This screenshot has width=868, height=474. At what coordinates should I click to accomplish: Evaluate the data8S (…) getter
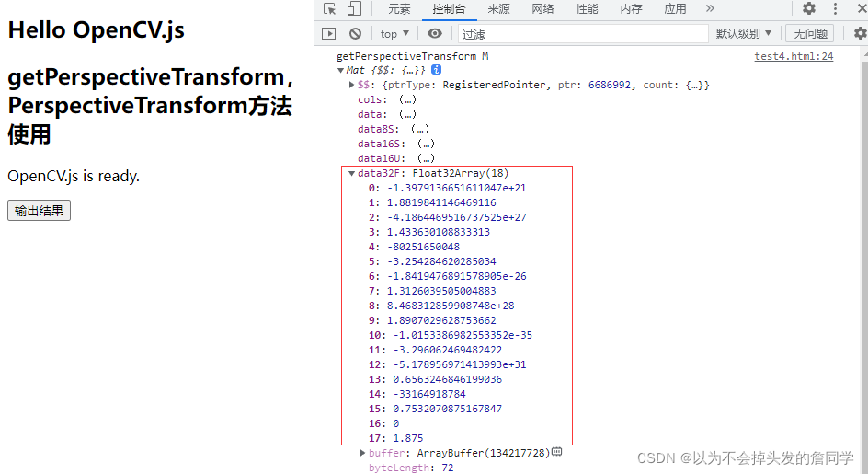pyautogui.click(x=419, y=129)
